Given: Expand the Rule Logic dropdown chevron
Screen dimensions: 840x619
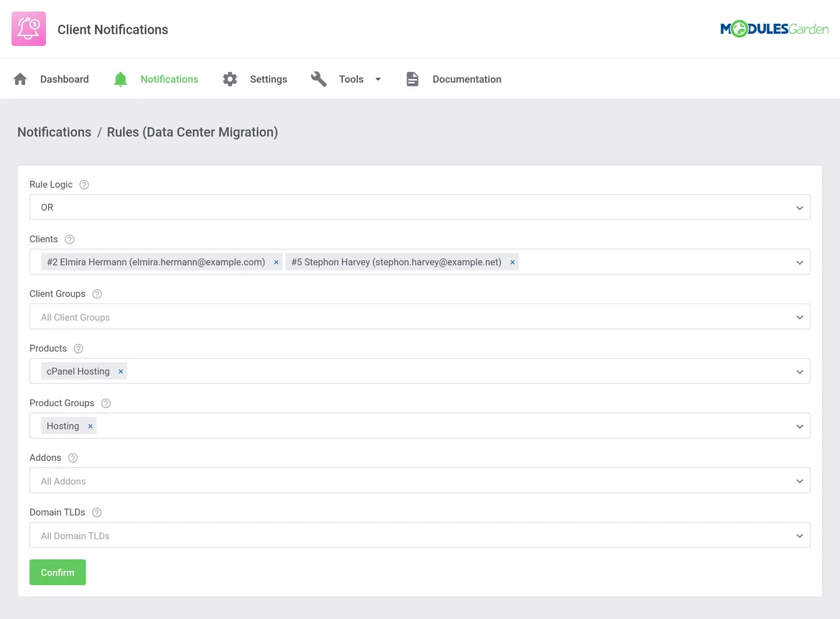Looking at the screenshot, I should point(799,208).
